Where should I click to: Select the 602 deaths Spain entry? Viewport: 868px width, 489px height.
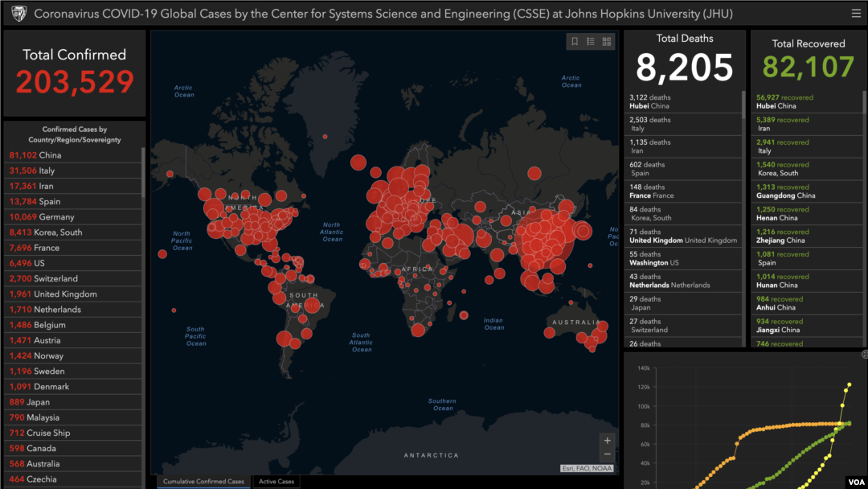coord(683,169)
